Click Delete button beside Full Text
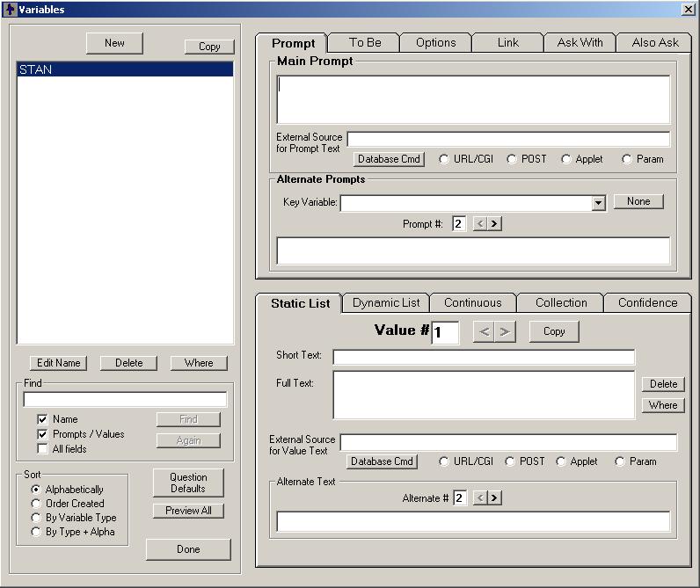This screenshot has height=588, width=700. click(x=663, y=384)
